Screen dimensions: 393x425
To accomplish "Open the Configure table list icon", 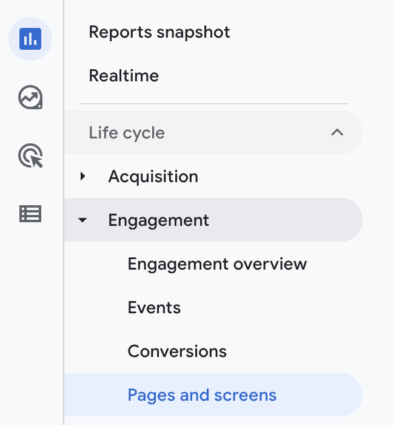I will click(x=30, y=214).
